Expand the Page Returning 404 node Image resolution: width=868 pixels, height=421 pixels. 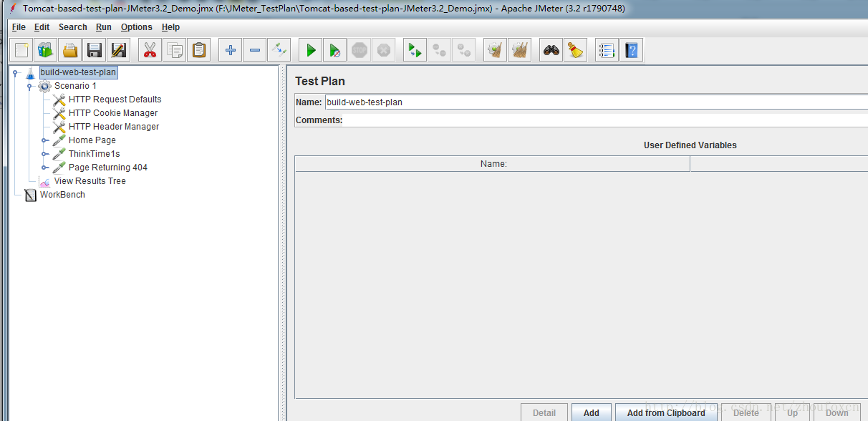[x=44, y=168]
